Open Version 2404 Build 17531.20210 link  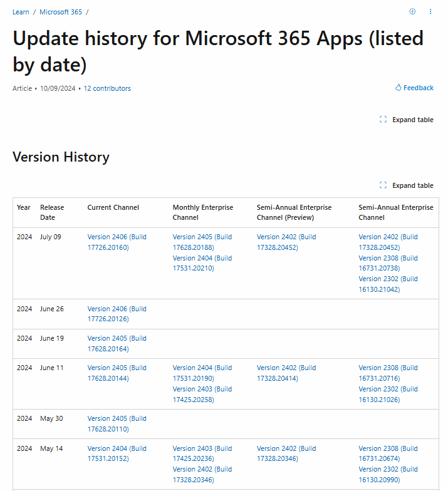[202, 263]
